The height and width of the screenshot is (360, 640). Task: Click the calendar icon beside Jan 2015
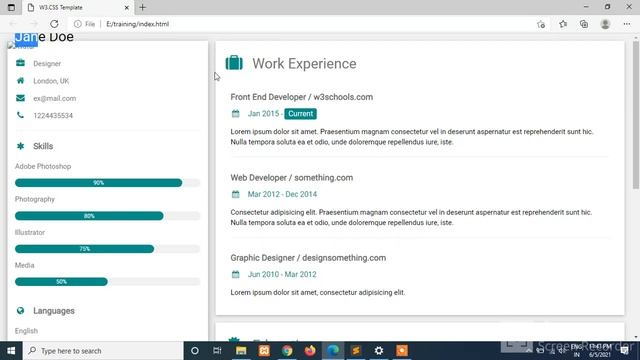236,113
